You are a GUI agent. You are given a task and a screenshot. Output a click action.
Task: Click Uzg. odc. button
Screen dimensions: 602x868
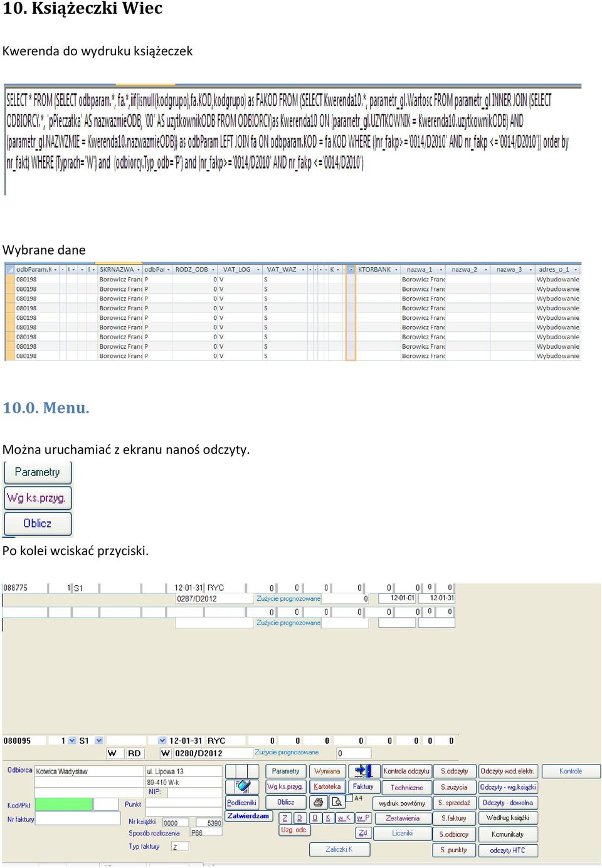tap(294, 830)
